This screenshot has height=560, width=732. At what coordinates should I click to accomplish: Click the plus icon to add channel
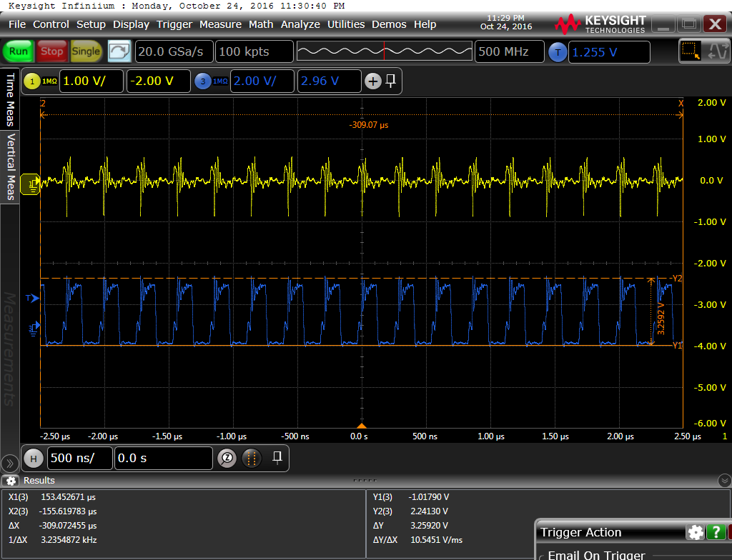[x=372, y=81]
